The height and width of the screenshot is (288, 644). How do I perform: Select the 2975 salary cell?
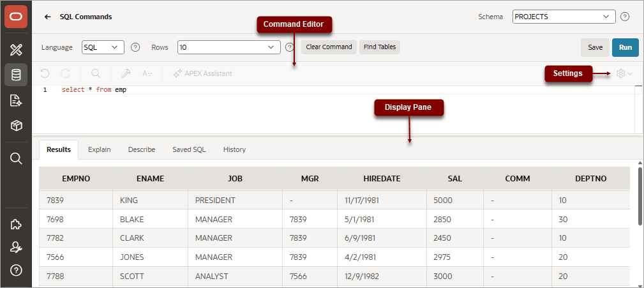tap(455, 257)
